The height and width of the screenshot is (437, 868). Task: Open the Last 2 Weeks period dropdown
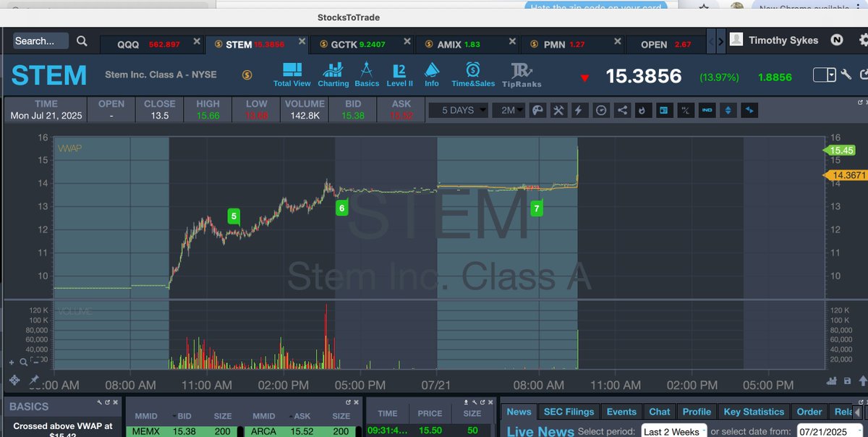coord(674,431)
